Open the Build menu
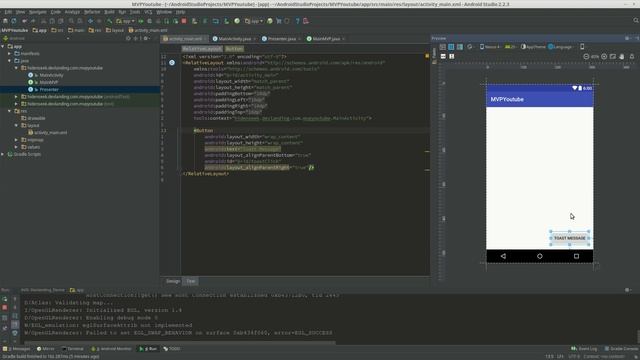This screenshot has width=640, height=360. (109, 12)
